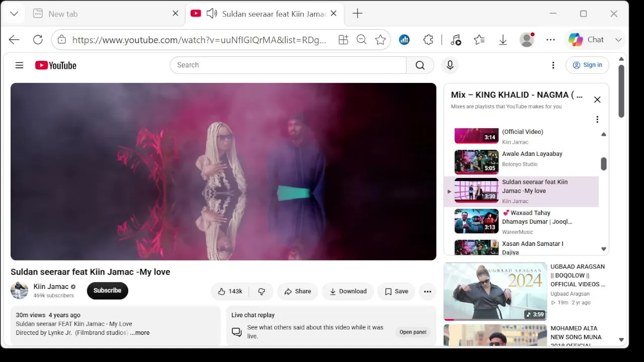Close the Mix playlist panel
This screenshot has width=644, height=362.
pyautogui.click(x=597, y=100)
